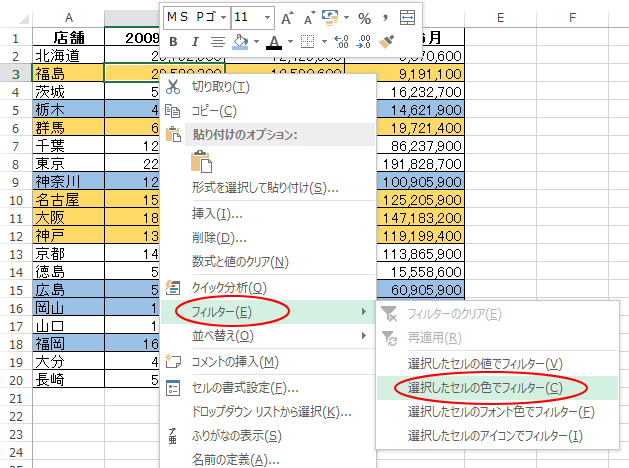This screenshot has height=468, width=629.
Task: Open the font size 11 dropdown
Action: pyautogui.click(x=267, y=18)
